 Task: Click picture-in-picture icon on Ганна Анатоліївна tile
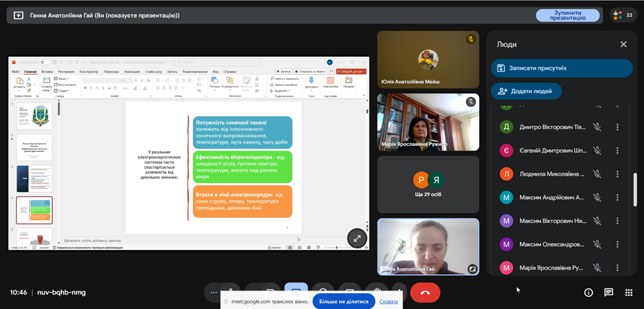(x=472, y=269)
